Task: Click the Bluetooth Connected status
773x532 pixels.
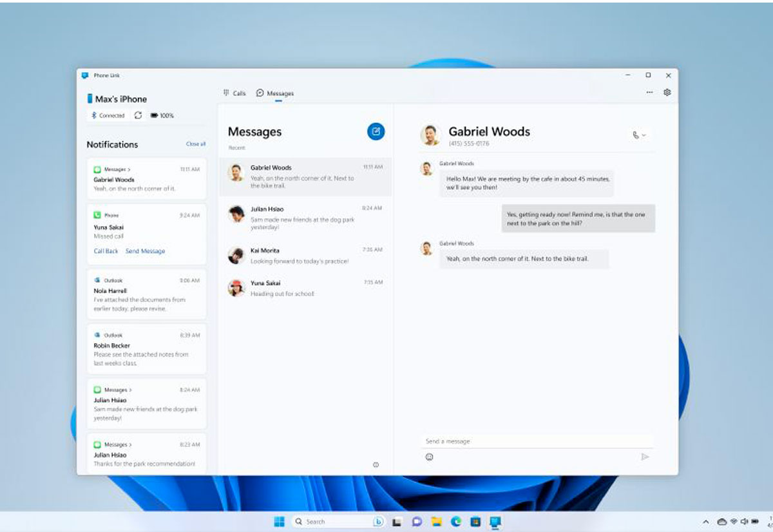Action: coord(108,115)
